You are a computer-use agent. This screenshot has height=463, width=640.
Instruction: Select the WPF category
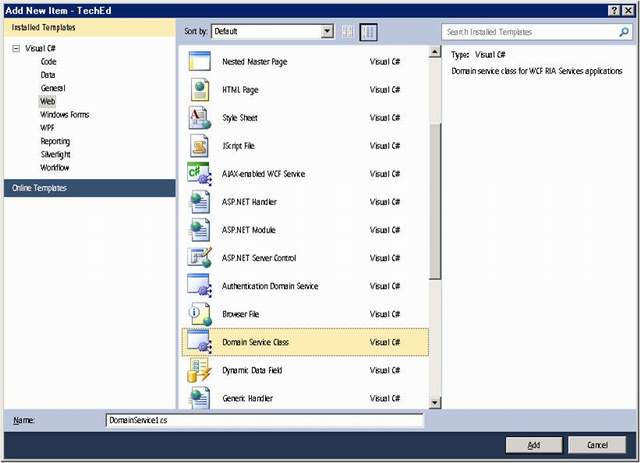click(x=47, y=128)
